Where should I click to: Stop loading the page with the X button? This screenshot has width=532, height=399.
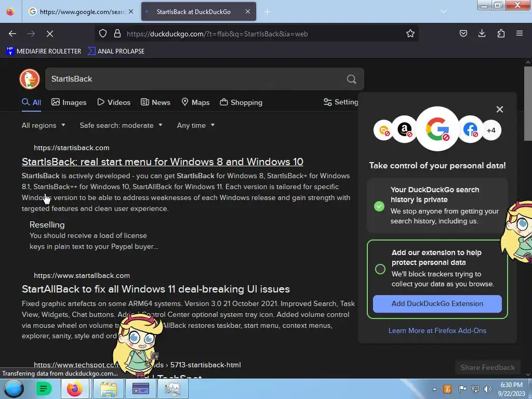(49, 34)
